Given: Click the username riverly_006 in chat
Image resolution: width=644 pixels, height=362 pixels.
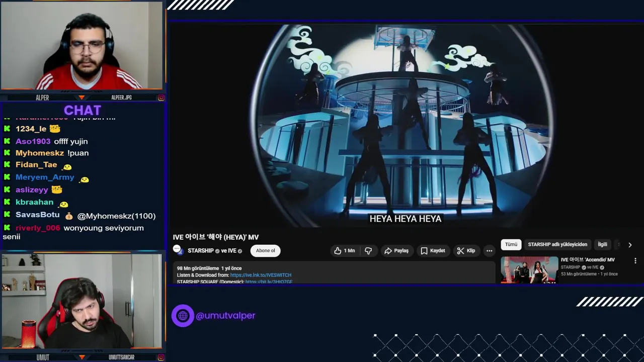Looking at the screenshot, I should click(38, 228).
